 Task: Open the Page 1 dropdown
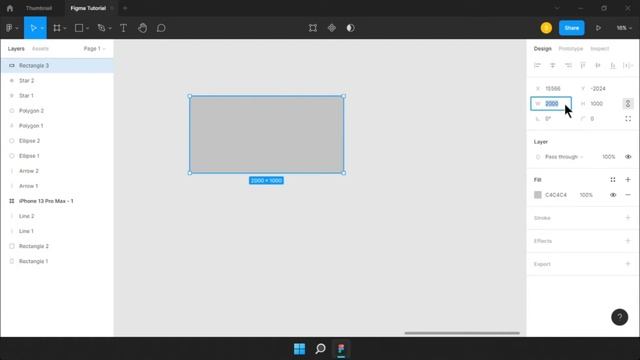tap(94, 49)
